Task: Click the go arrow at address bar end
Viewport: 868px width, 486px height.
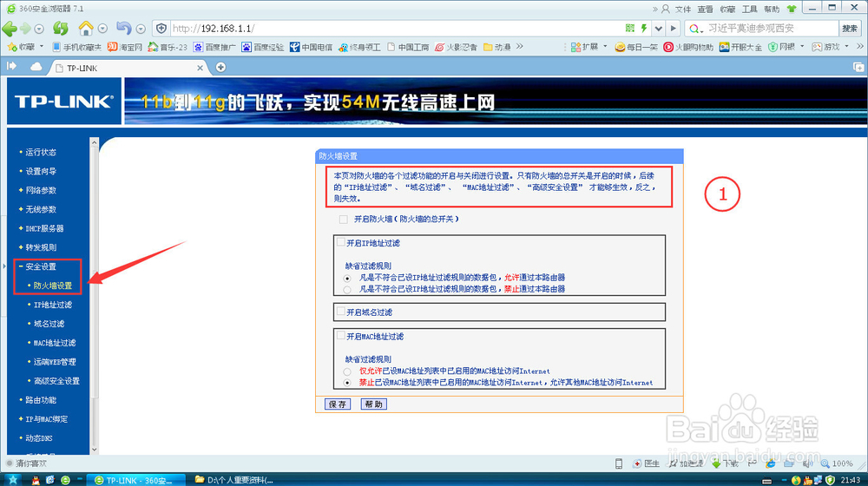Action: (673, 29)
